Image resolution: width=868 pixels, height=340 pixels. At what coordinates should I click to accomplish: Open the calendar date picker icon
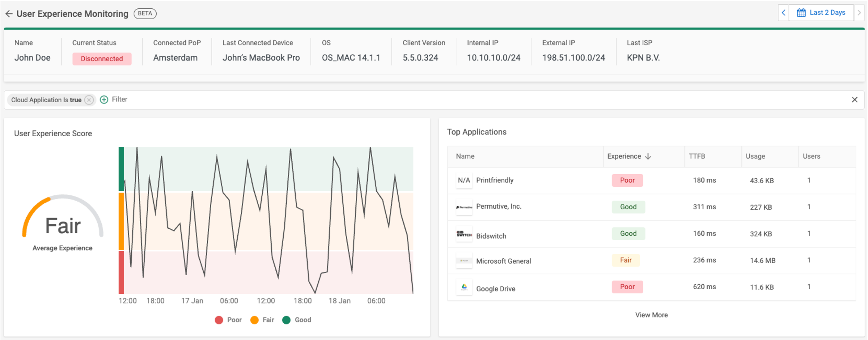(801, 12)
